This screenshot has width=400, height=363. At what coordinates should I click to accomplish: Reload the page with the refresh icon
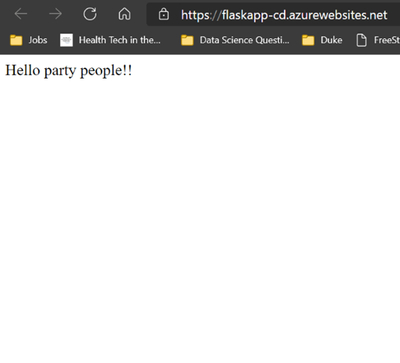(90, 14)
